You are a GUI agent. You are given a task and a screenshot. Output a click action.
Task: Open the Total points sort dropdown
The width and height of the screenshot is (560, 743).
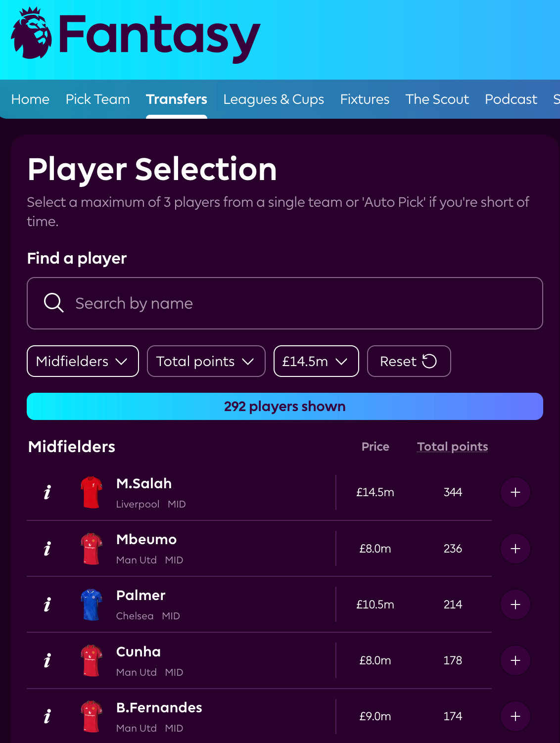pyautogui.click(x=206, y=361)
